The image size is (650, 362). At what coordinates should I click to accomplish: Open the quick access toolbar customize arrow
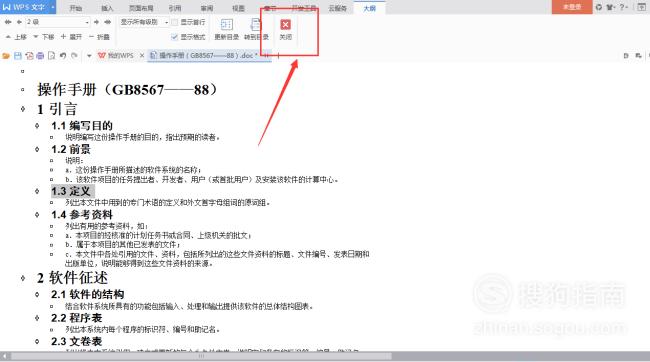point(89,56)
